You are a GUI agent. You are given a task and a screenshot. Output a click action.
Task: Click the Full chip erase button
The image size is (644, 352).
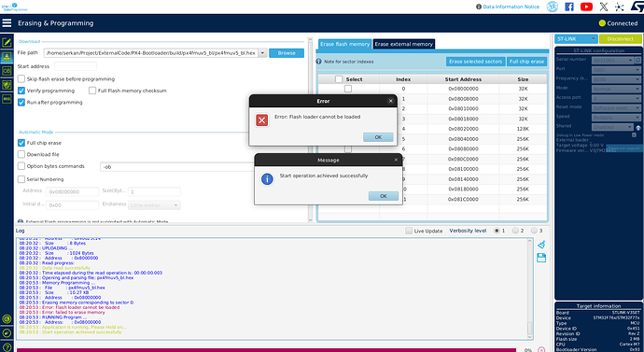coord(527,62)
